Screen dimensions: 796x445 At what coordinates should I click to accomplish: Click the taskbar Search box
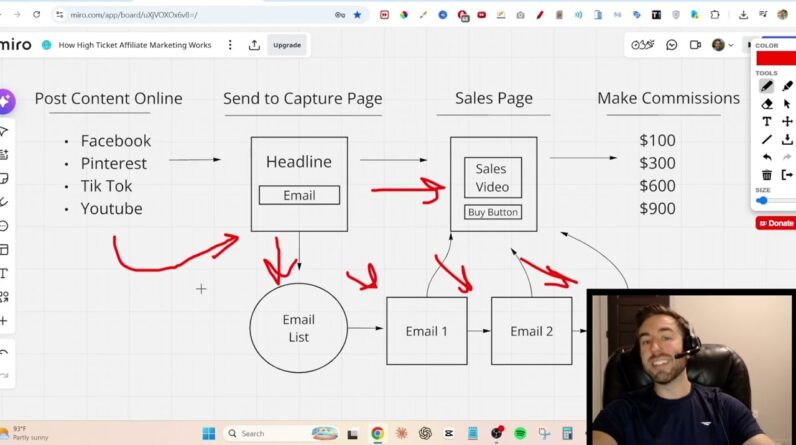(282, 433)
